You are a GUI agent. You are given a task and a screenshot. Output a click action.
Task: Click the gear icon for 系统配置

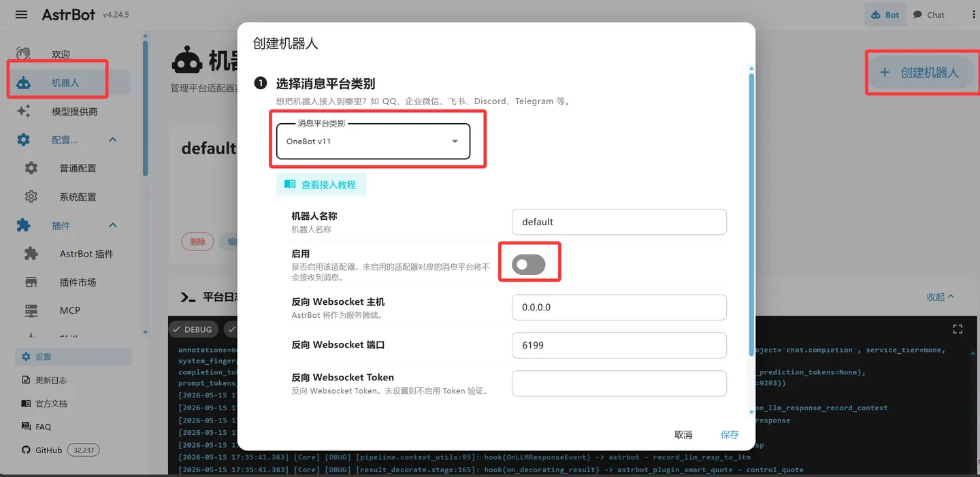pyautogui.click(x=31, y=197)
